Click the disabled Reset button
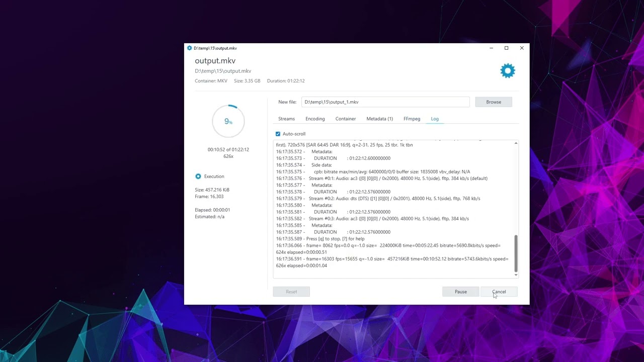Screen dimensions: 644x362 [291, 292]
